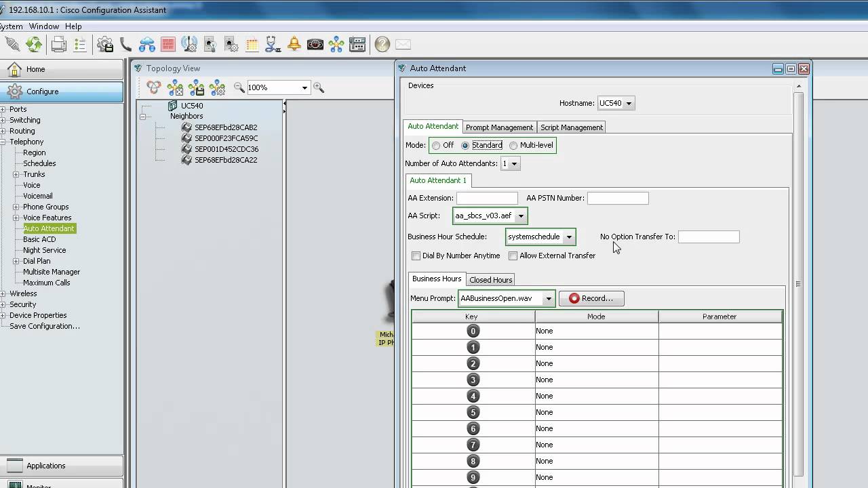Screen dimensions: 868x488
Task: Select the Multi-level mode radio button
Action: point(513,145)
